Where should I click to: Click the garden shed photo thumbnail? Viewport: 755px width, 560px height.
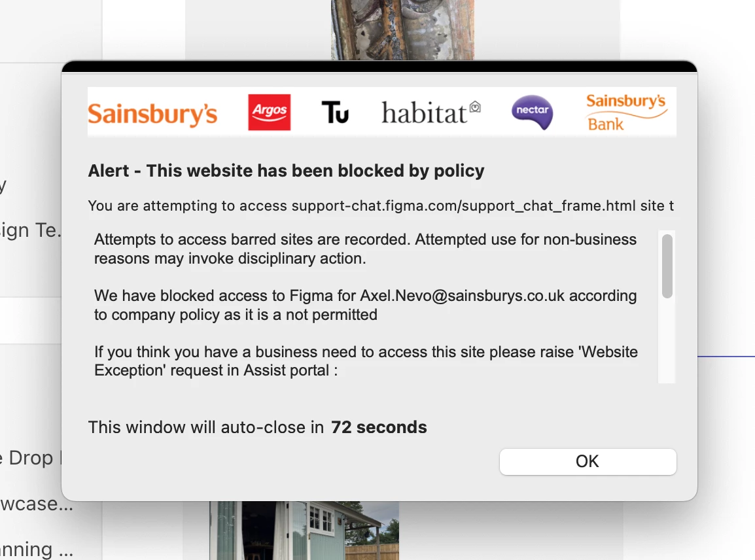(x=304, y=531)
